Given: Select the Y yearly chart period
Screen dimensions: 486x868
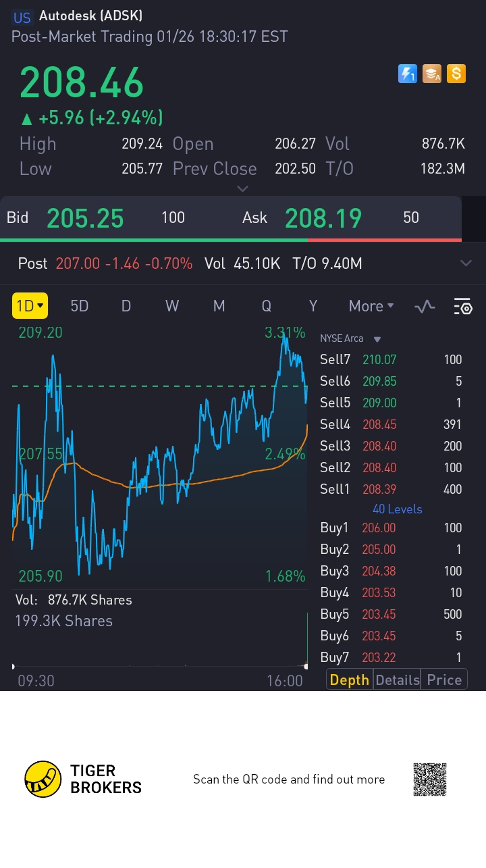Looking at the screenshot, I should pos(313,306).
